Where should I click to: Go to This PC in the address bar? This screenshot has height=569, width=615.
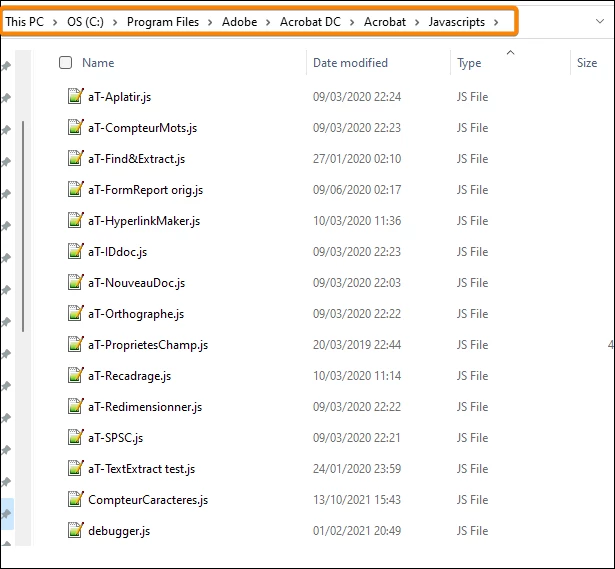25,22
